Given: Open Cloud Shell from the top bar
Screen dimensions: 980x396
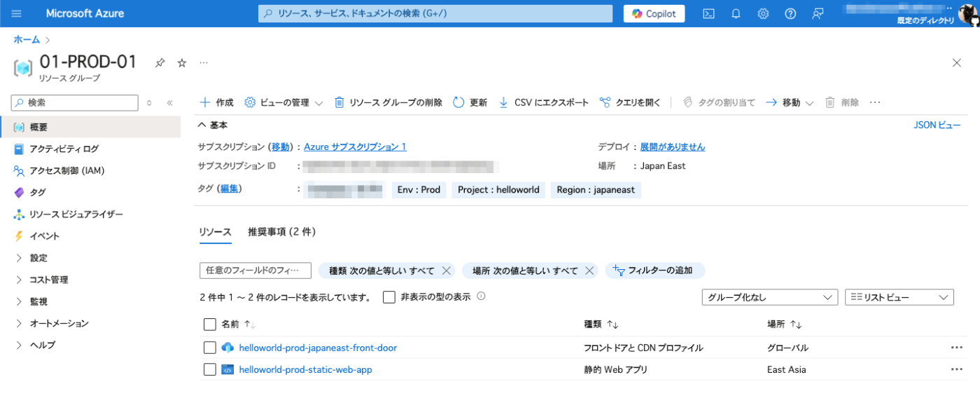Looking at the screenshot, I should pyautogui.click(x=708, y=13).
